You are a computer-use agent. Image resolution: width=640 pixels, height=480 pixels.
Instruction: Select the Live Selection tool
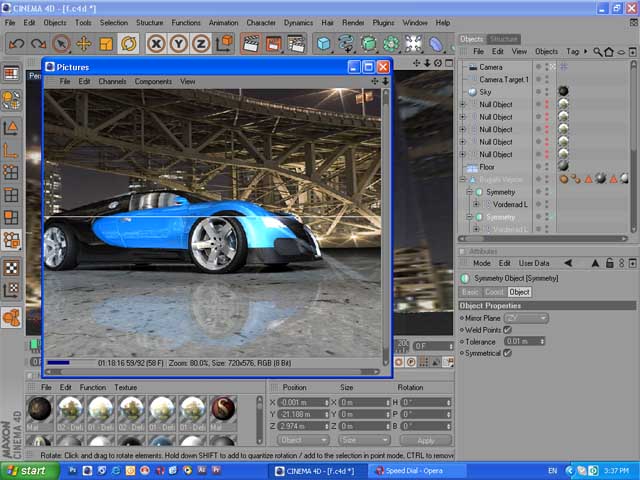[x=61, y=43]
